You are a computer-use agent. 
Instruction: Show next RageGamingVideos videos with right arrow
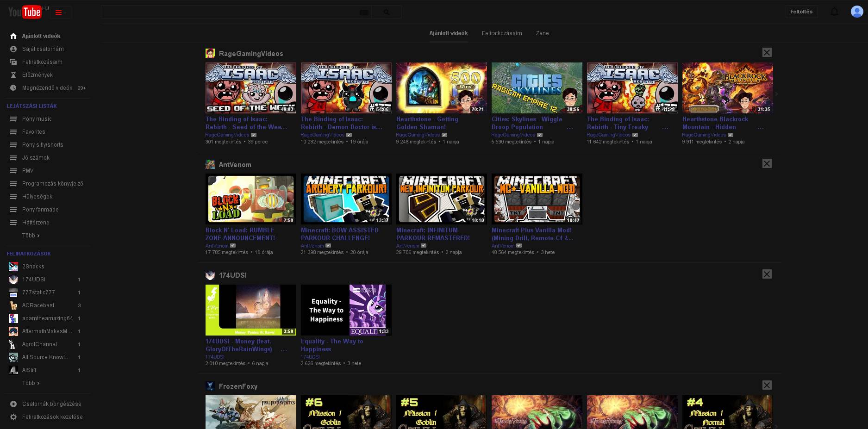click(776, 94)
